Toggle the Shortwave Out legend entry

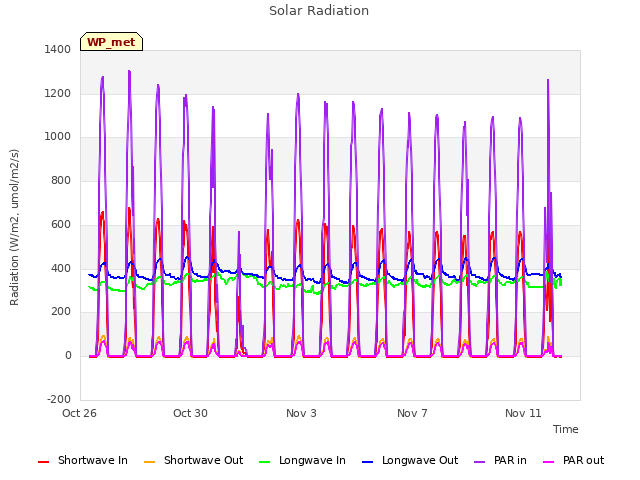pyautogui.click(x=193, y=460)
